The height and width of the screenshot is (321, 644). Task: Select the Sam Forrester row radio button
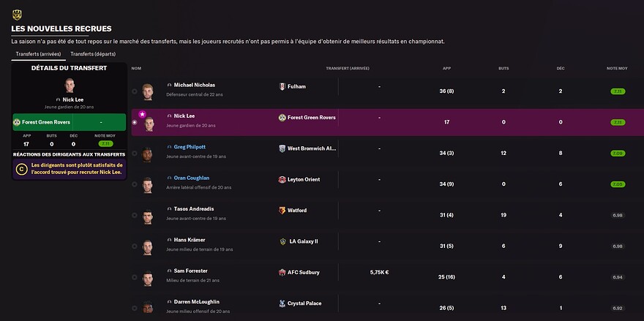(135, 277)
